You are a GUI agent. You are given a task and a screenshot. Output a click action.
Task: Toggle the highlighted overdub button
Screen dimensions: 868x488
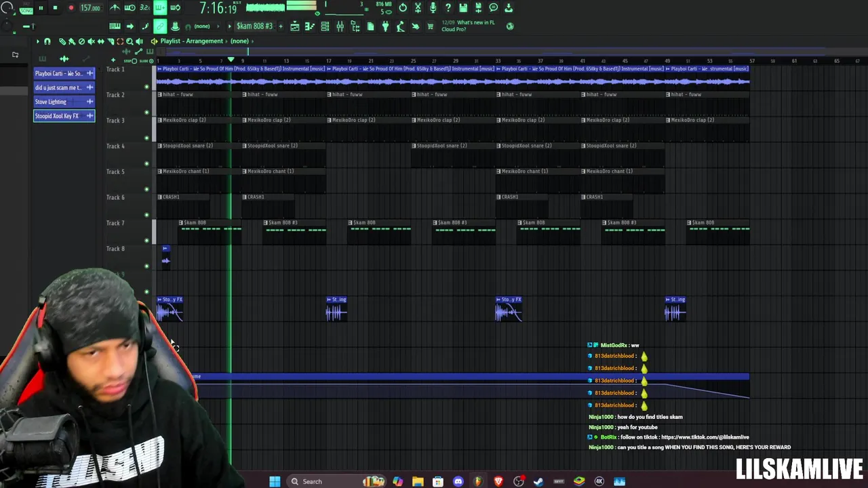(x=160, y=7)
